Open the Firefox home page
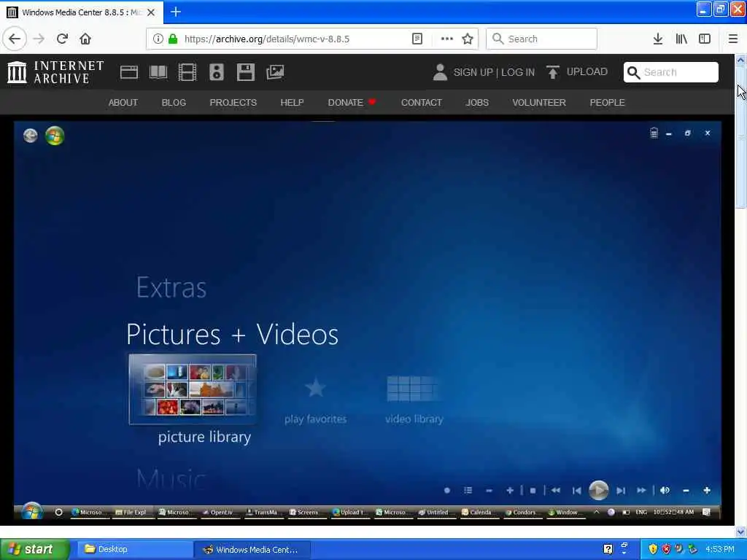 pos(85,39)
